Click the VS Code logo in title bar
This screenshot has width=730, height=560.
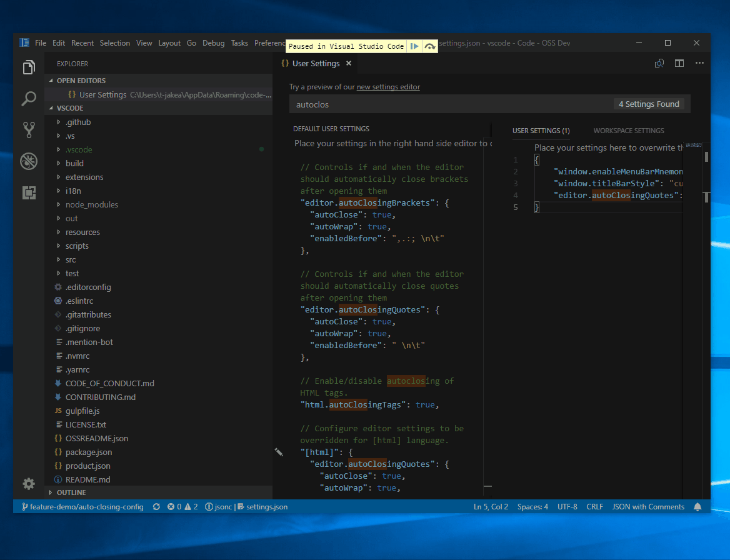click(24, 43)
